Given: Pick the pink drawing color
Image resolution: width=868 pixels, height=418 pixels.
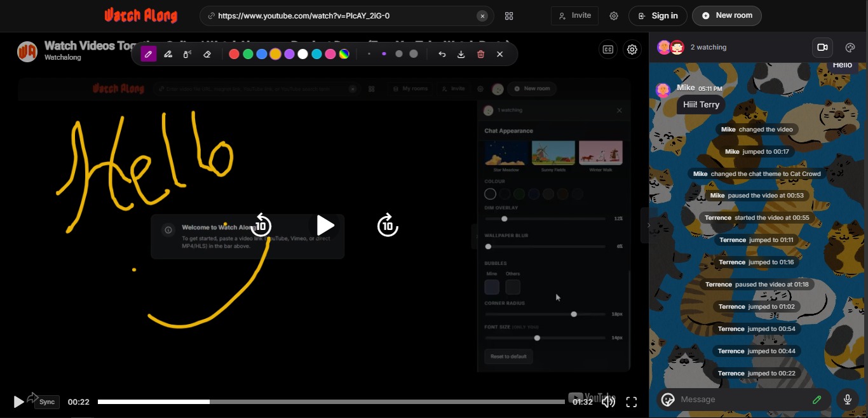Looking at the screenshot, I should pos(330,54).
